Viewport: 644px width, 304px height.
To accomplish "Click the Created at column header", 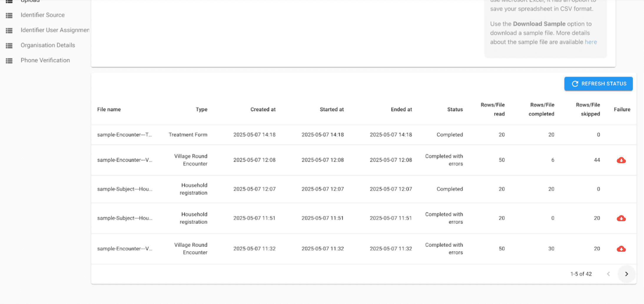I will click(263, 109).
